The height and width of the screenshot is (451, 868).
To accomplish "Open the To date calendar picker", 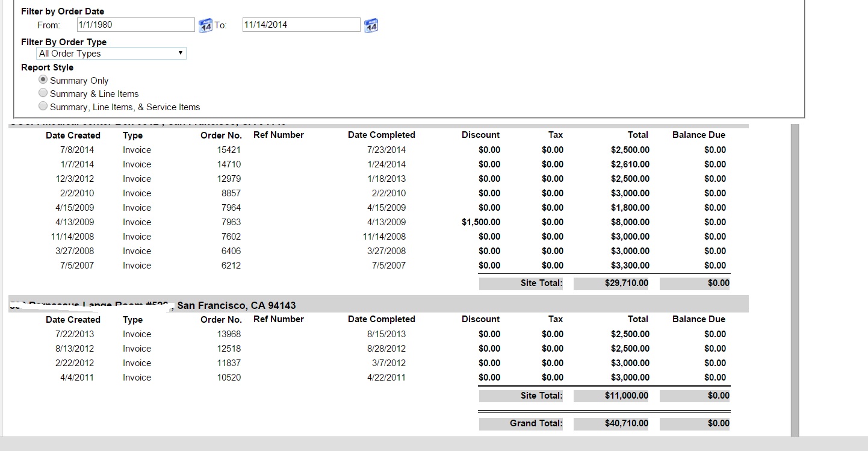I will (371, 25).
